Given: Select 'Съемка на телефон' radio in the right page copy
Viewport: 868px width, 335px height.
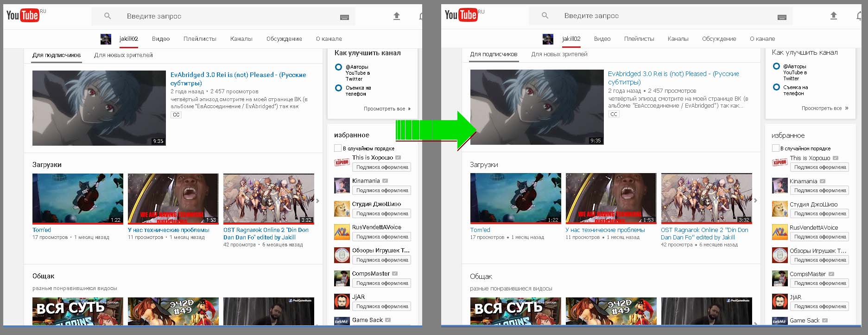Looking at the screenshot, I should pyautogui.click(x=776, y=87).
